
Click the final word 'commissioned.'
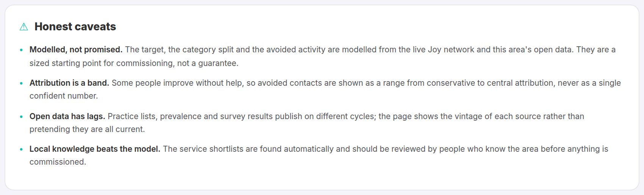coord(58,162)
